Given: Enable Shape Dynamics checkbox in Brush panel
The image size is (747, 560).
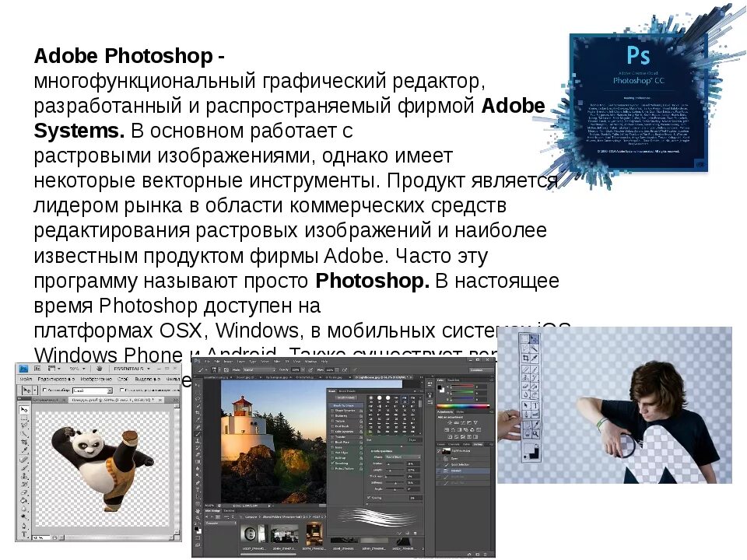Looking at the screenshot, I should point(332,411).
